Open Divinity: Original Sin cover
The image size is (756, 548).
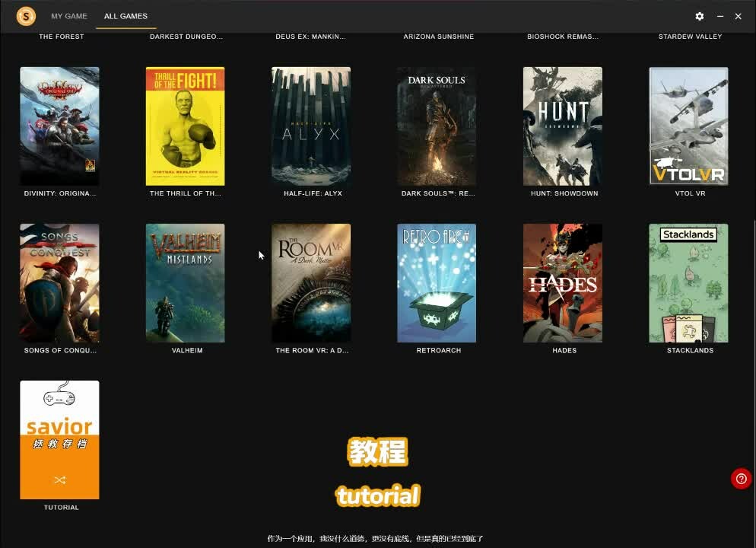point(59,126)
